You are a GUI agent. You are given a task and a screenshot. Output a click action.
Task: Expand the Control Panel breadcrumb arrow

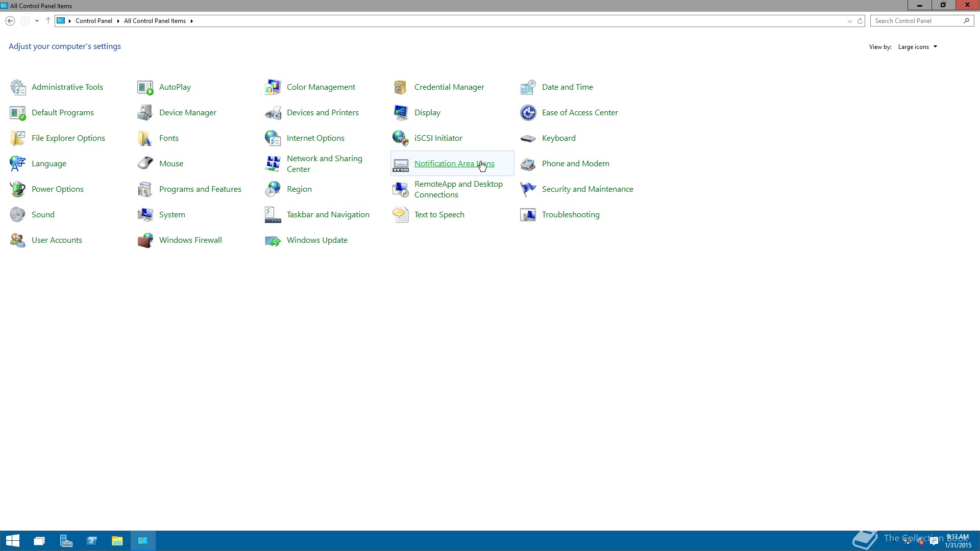point(118,21)
